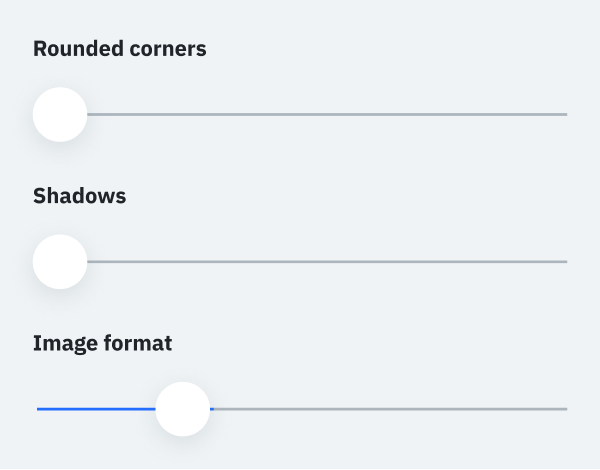Image resolution: width=600 pixels, height=470 pixels.
Task: Click the Shadows slider handle
Action: (60, 262)
